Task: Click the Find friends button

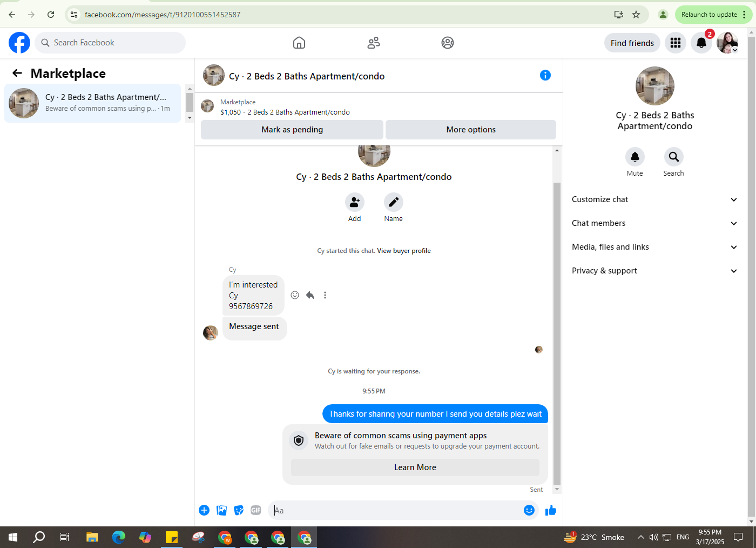Action: click(632, 43)
